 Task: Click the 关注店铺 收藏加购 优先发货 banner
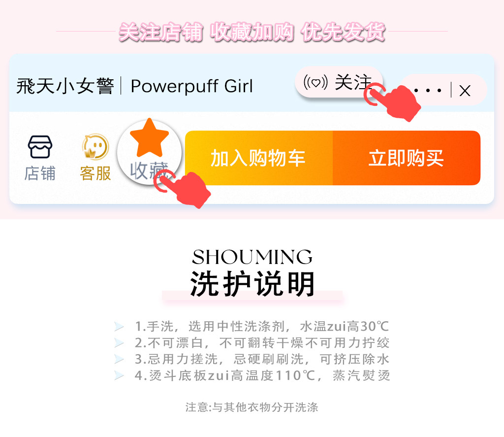tap(252, 32)
